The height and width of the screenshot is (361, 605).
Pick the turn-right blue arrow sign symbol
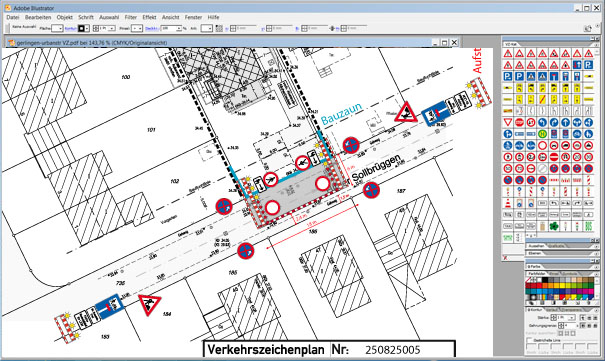(x=554, y=122)
